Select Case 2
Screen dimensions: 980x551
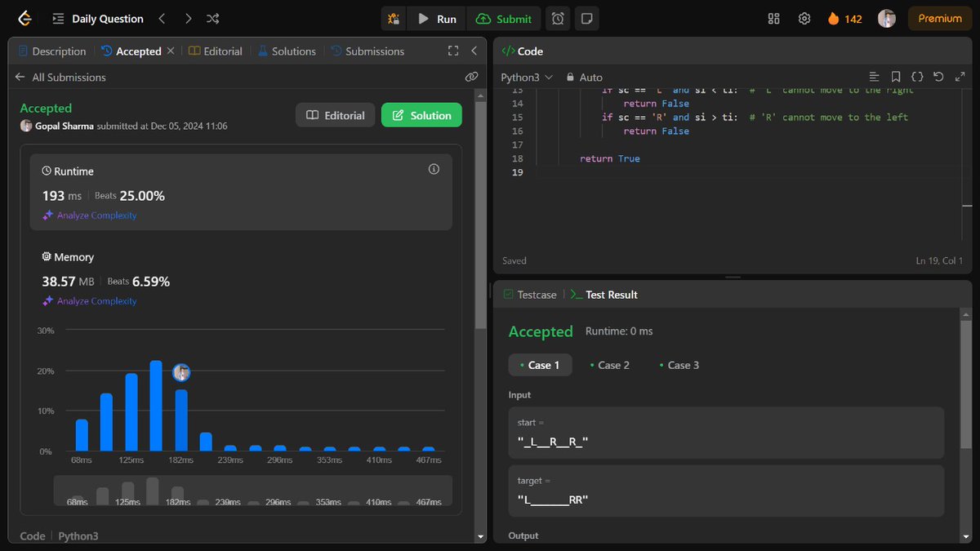click(x=609, y=365)
